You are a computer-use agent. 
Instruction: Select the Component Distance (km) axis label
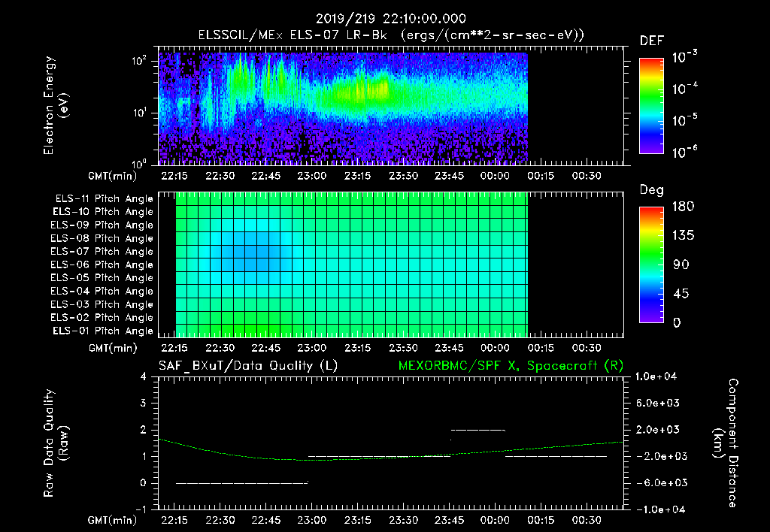726,443
